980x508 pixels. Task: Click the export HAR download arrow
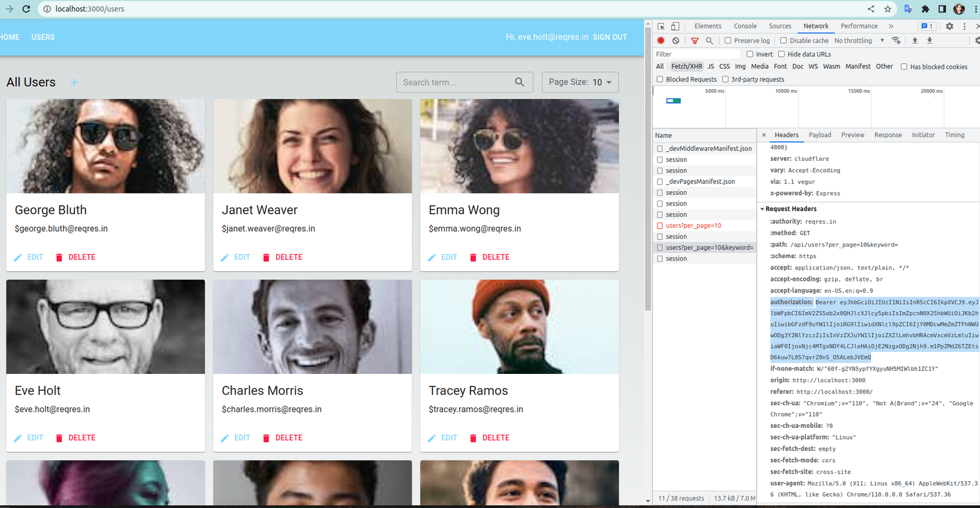click(930, 40)
